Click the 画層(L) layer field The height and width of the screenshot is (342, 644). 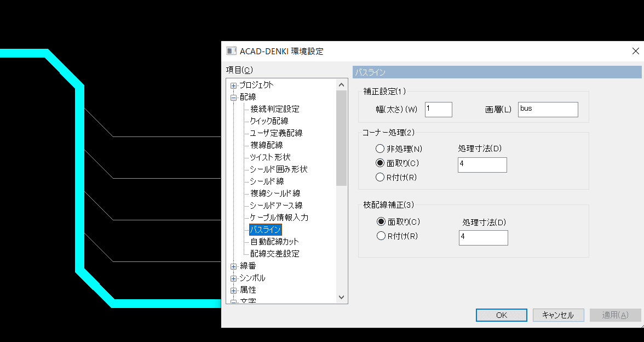548,110
